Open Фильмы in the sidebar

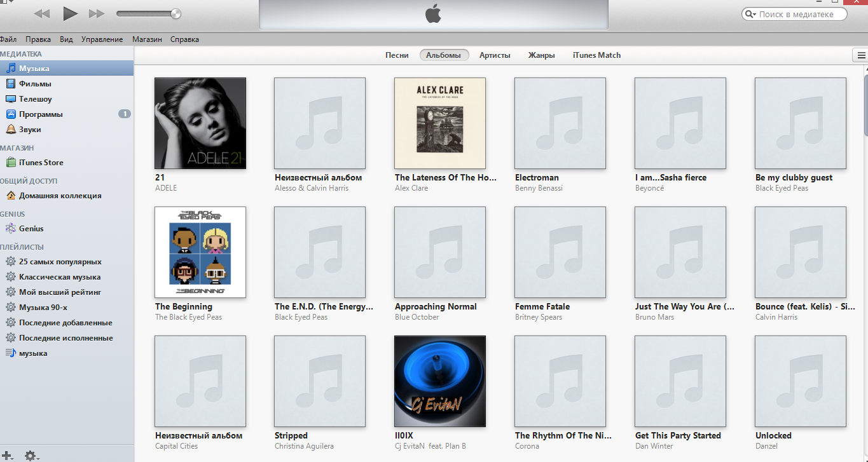tap(67, 83)
